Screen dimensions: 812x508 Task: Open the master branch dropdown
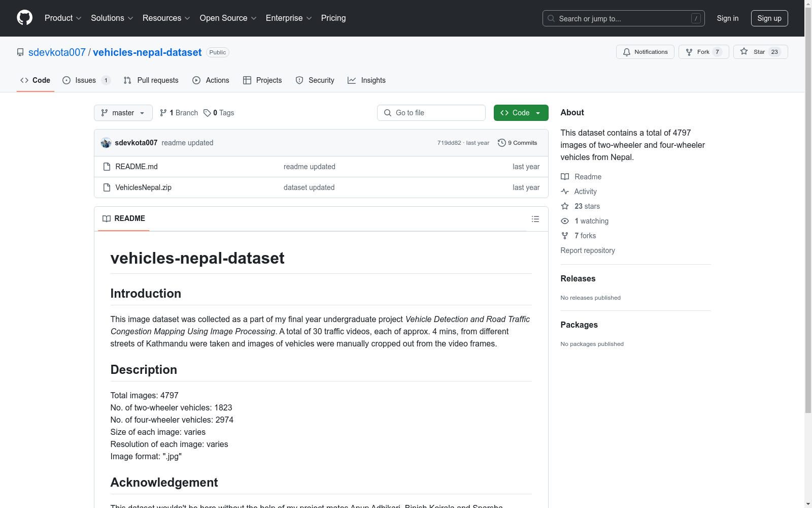tap(123, 113)
